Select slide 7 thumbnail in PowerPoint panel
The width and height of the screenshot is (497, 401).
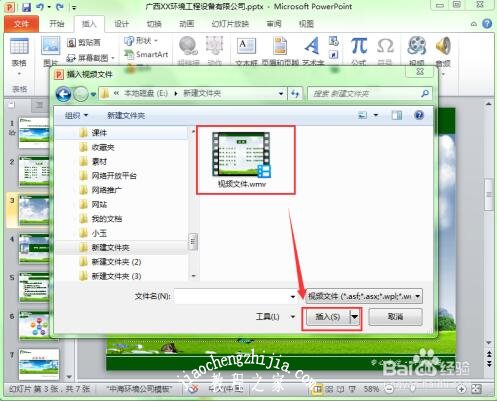pyautogui.click(x=39, y=365)
